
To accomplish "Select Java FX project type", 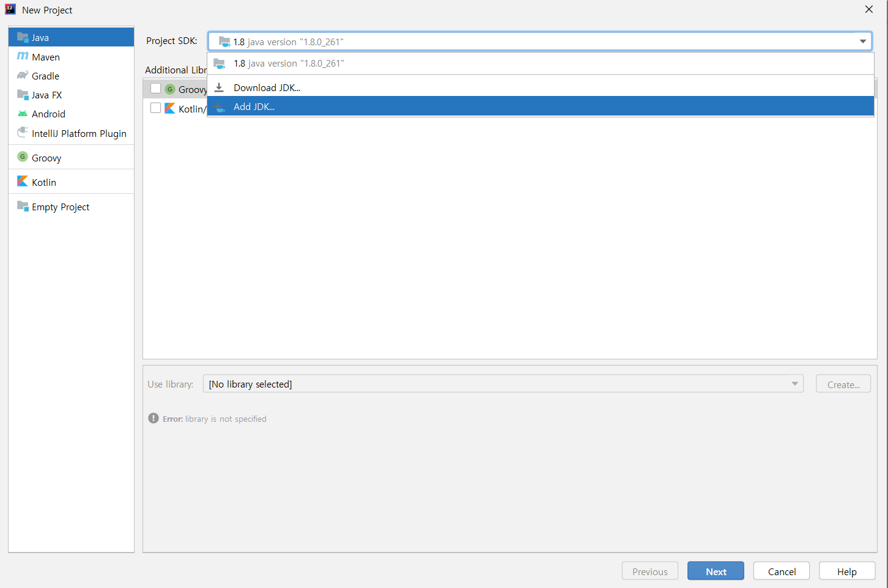I will 71,95.
